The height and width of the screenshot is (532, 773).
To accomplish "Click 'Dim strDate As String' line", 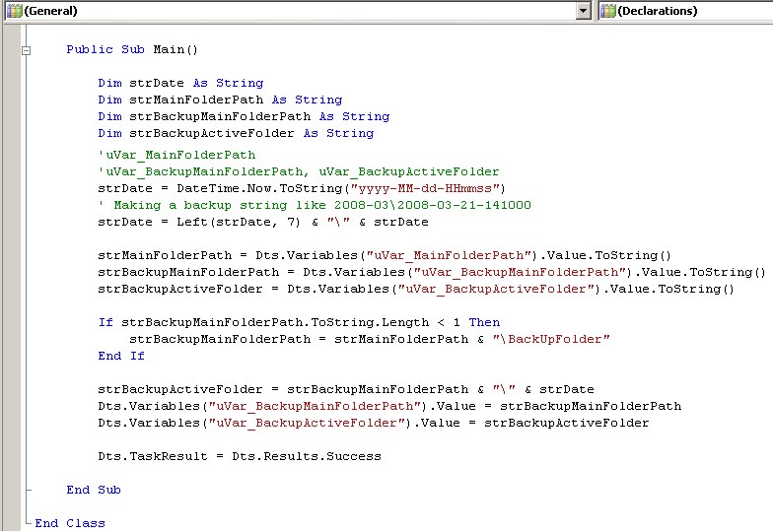I will (x=180, y=83).
